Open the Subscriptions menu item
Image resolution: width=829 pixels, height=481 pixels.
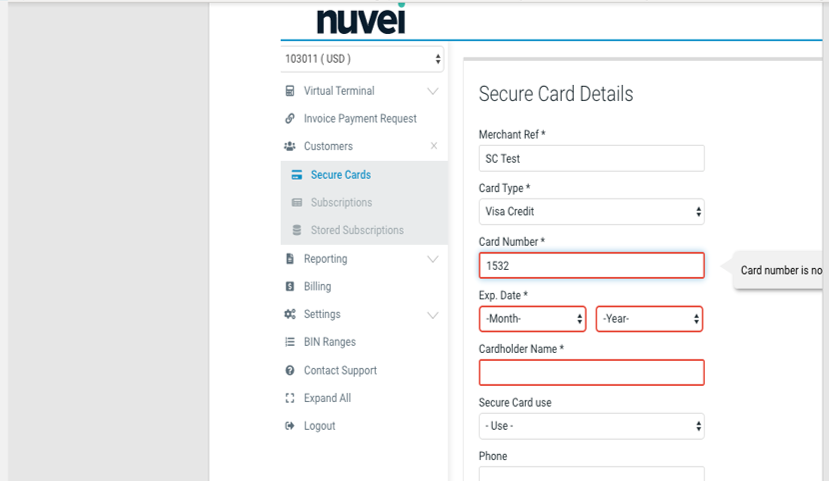[342, 202]
